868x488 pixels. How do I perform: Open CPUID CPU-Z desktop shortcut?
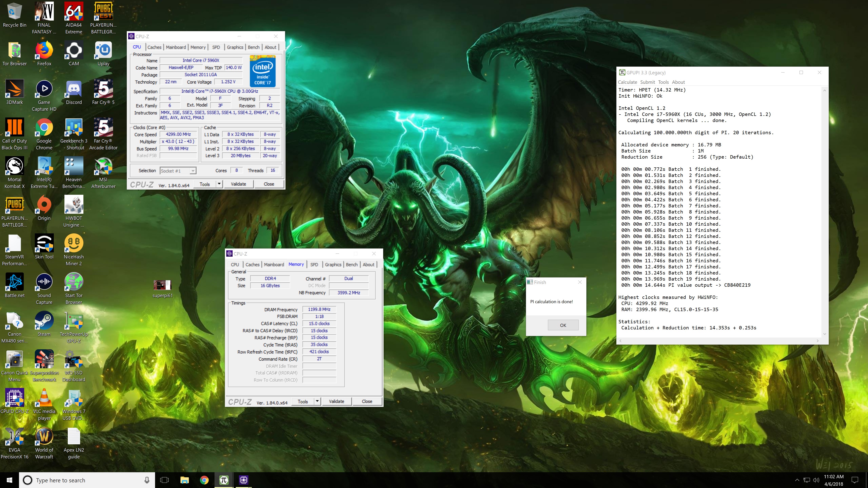[x=14, y=401]
